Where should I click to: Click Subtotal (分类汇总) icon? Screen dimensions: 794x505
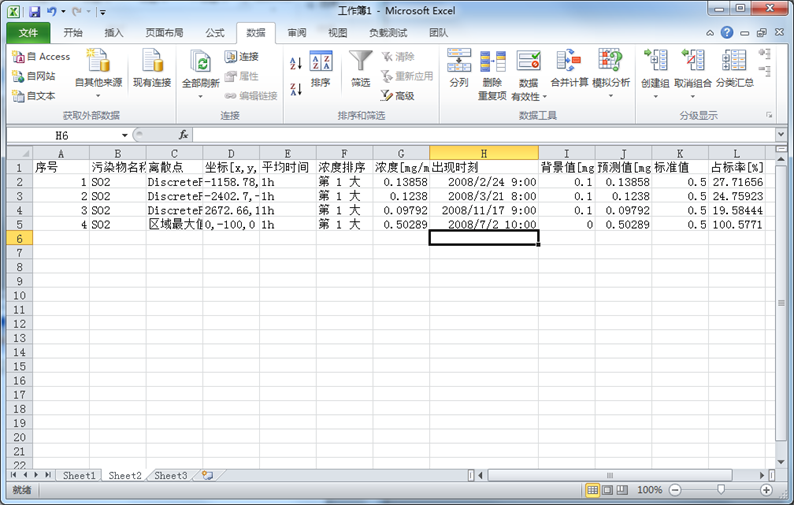coord(734,62)
